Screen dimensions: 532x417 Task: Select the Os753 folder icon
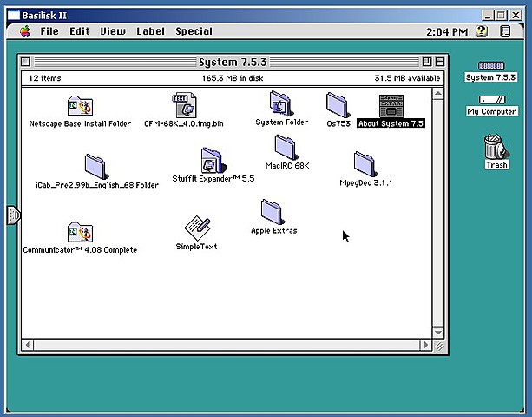tap(338, 105)
